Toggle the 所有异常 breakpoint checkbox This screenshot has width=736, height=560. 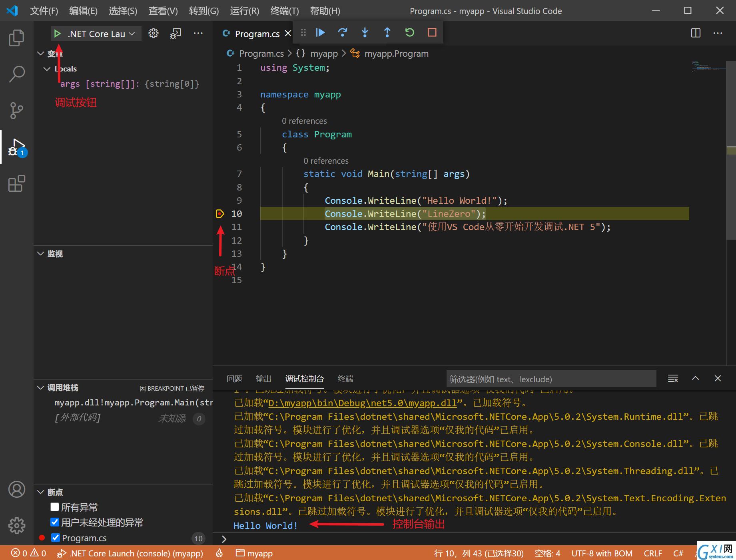pos(55,507)
